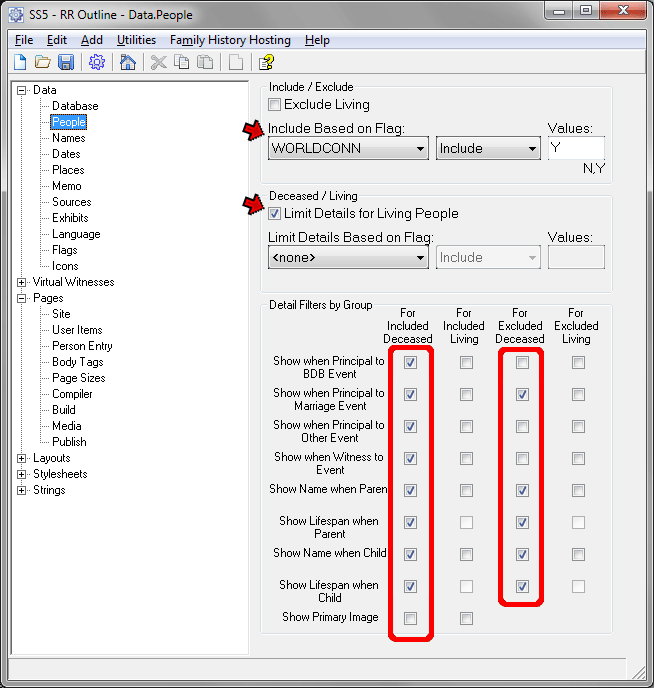Check Show Primary Image for Included Deceased
Image resolution: width=654 pixels, height=688 pixels.
(410, 618)
